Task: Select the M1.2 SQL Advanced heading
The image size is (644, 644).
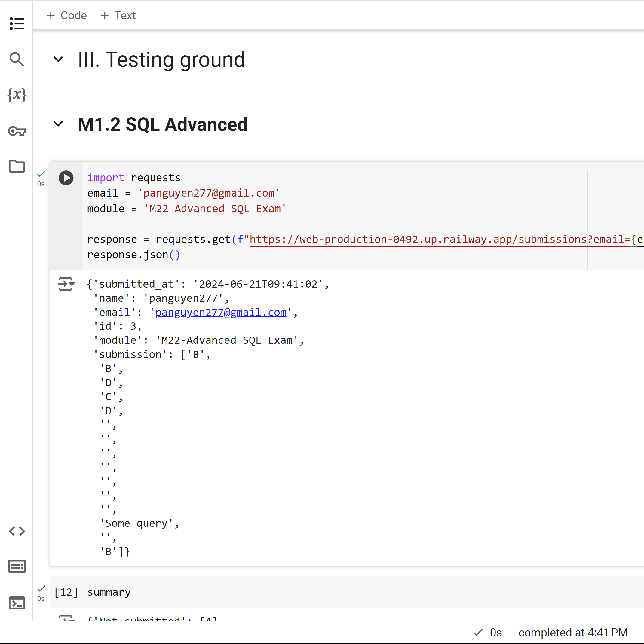Action: click(x=162, y=124)
